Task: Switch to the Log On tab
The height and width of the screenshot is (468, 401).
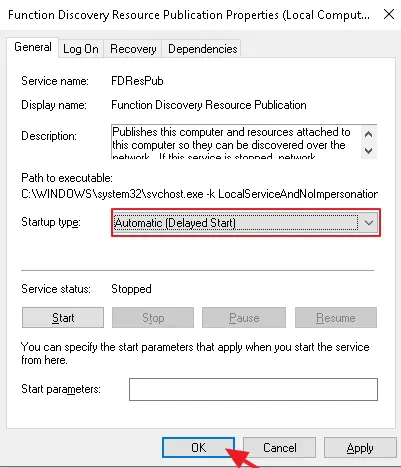Action: point(81,49)
